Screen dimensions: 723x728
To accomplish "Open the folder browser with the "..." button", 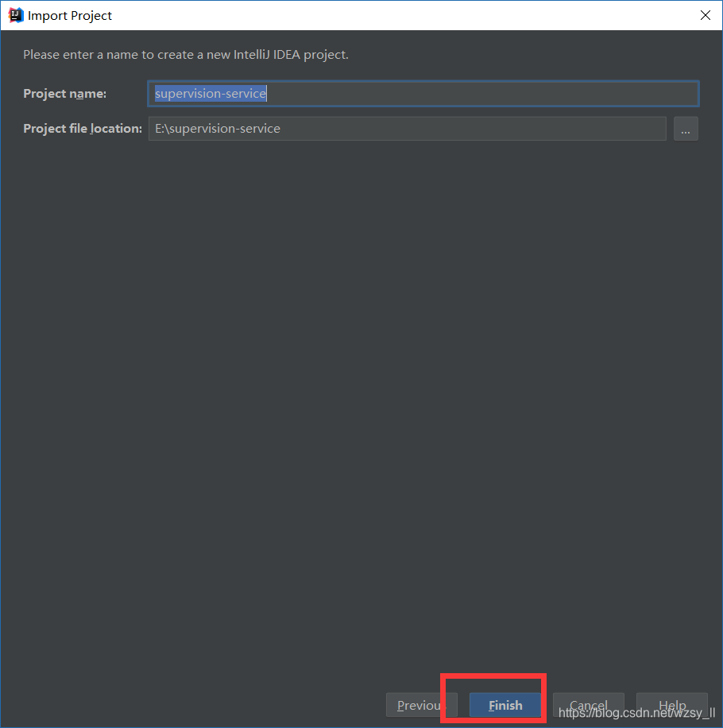I will pos(685,128).
